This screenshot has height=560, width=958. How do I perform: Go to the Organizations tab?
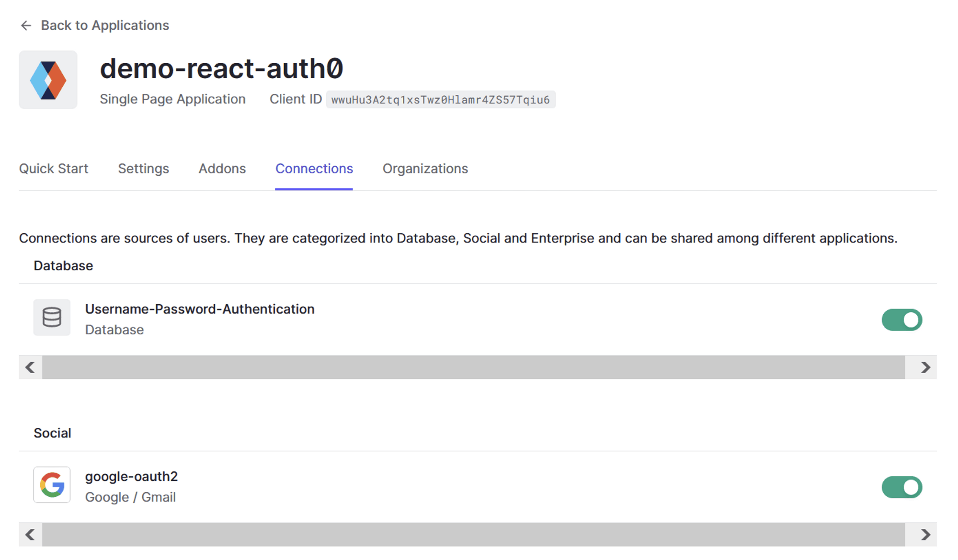(425, 169)
